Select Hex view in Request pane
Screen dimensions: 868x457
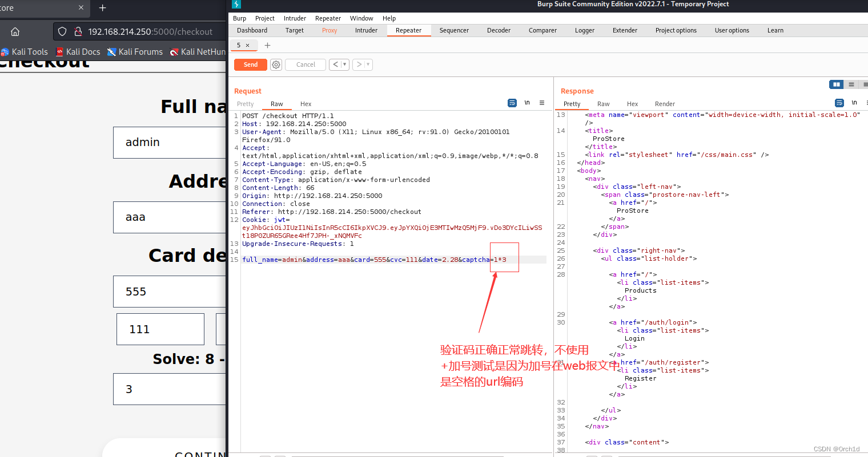[x=306, y=104]
